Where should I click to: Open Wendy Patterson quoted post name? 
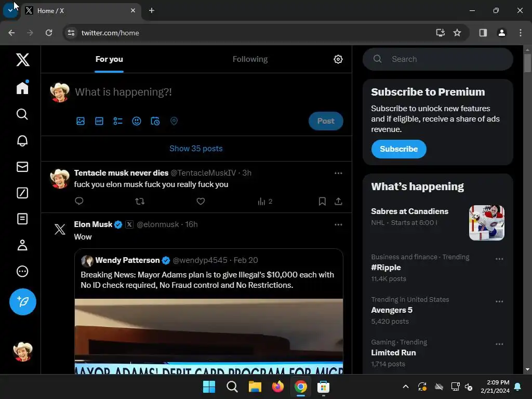click(x=128, y=260)
